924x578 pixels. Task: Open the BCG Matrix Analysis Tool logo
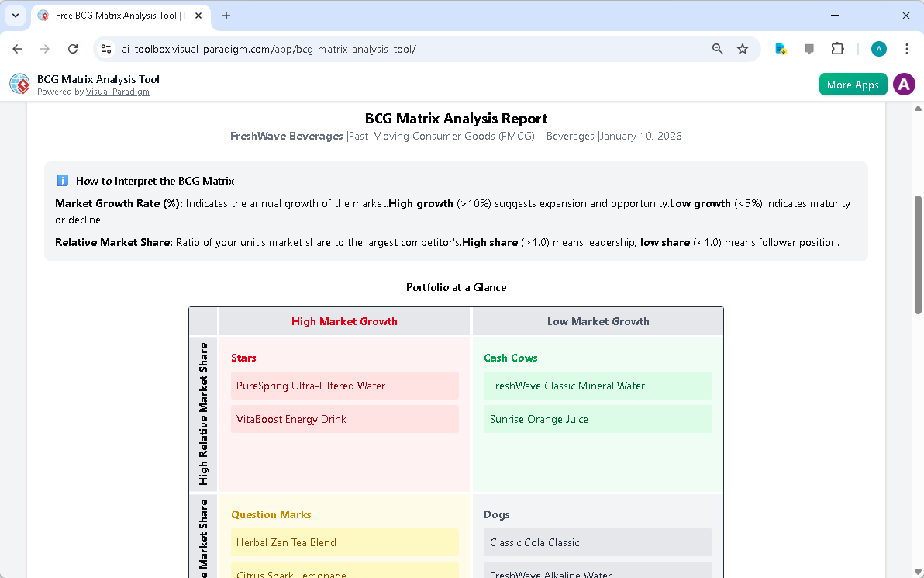(x=19, y=84)
